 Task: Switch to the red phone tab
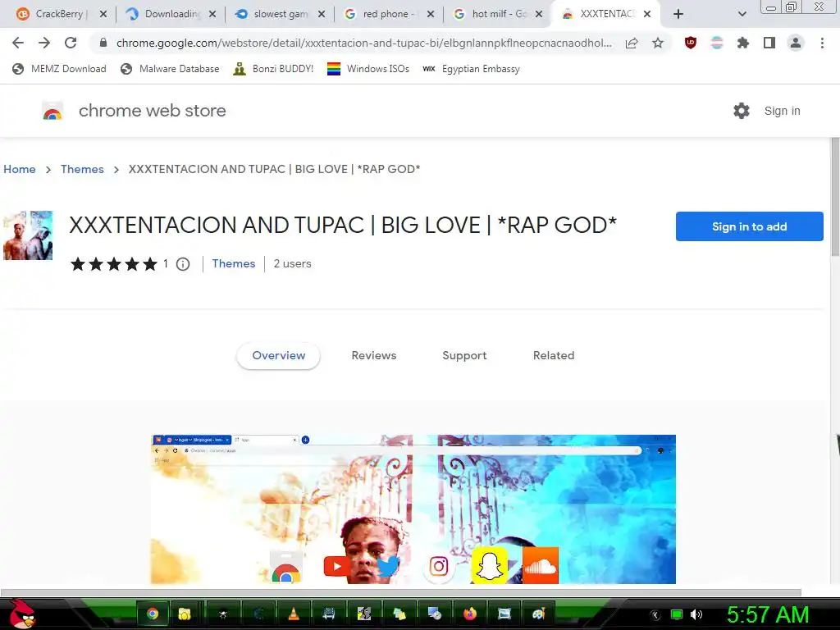coord(390,14)
